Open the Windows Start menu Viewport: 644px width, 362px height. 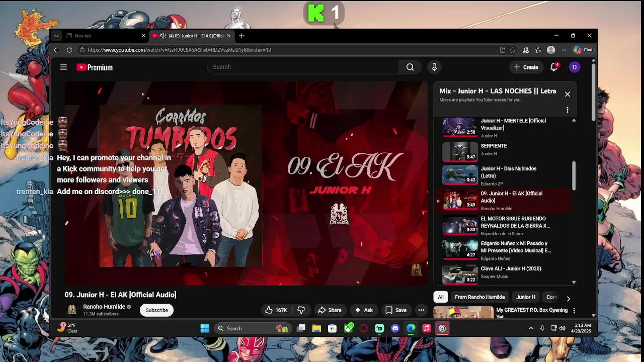point(205,328)
